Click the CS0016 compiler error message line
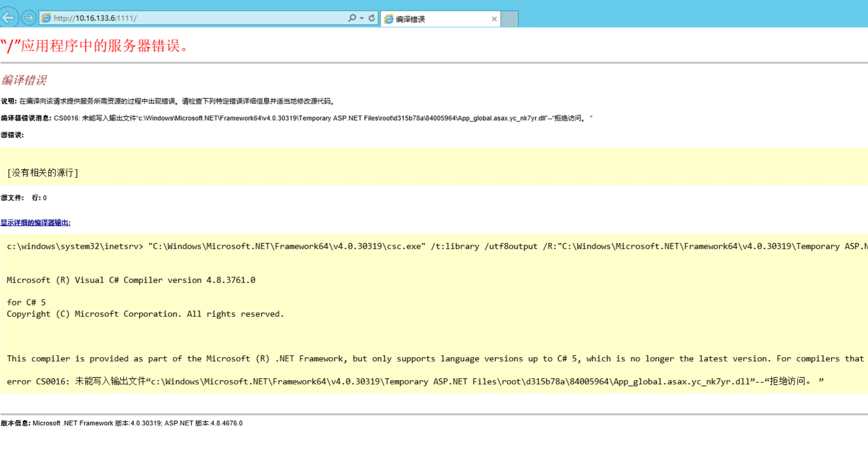The width and height of the screenshot is (868, 465). (x=322, y=118)
